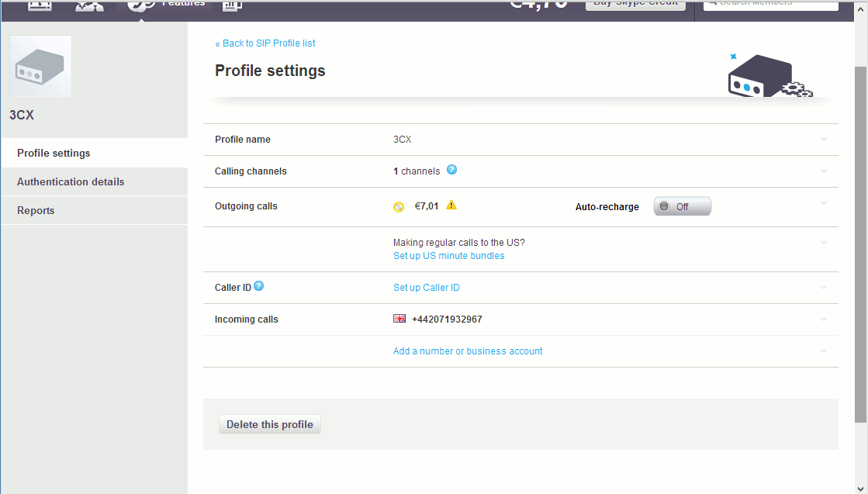Open help icon next to Caller ID
Image resolution: width=868 pixels, height=494 pixels.
pos(258,286)
